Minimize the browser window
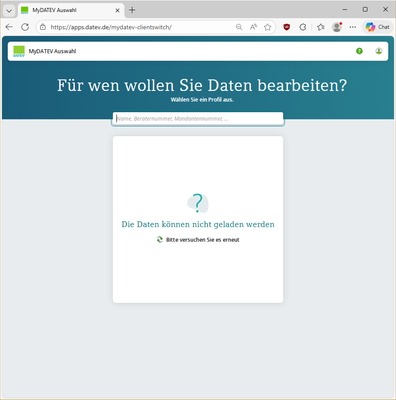This screenshot has width=396, height=400. (x=345, y=10)
